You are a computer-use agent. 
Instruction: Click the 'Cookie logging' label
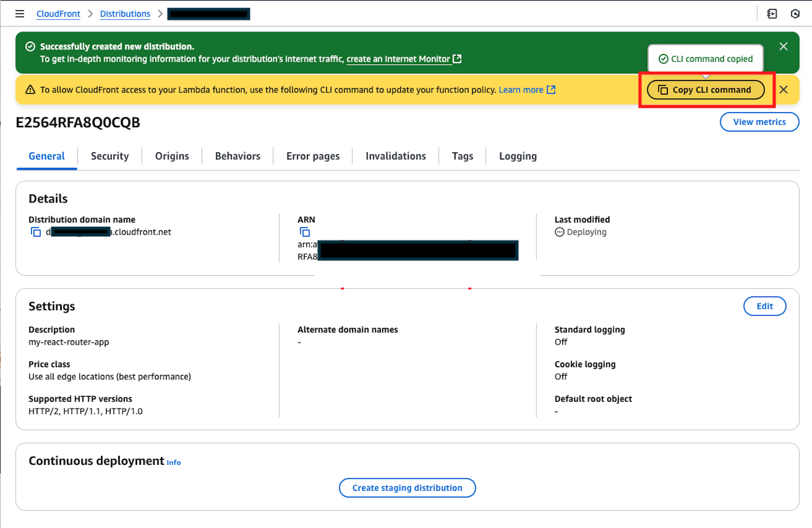tap(585, 365)
